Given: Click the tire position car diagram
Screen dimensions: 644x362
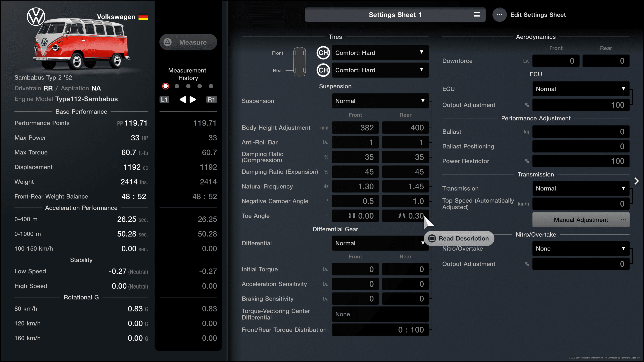Looking at the screenshot, I should (x=299, y=62).
